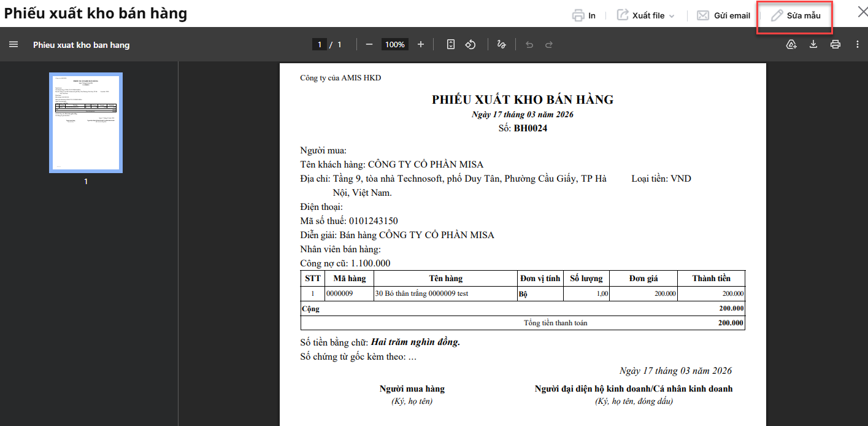Open Sửa mẫu template editor
The image size is (868, 426).
796,15
